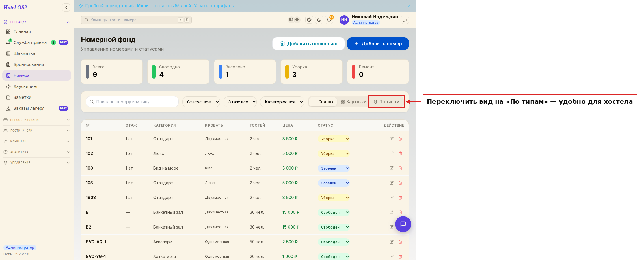
Task: Edit room 102
Action: pyautogui.click(x=392, y=153)
